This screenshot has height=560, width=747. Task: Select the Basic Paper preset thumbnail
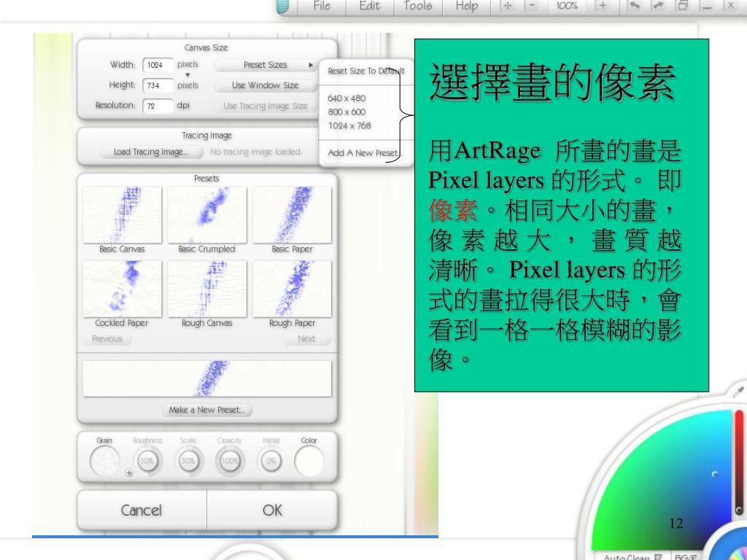(x=292, y=215)
